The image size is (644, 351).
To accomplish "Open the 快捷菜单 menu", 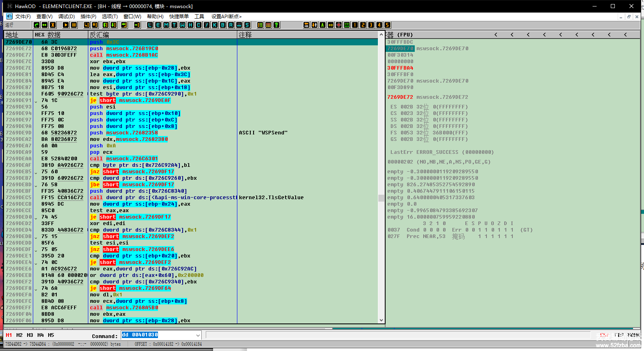I will (179, 17).
